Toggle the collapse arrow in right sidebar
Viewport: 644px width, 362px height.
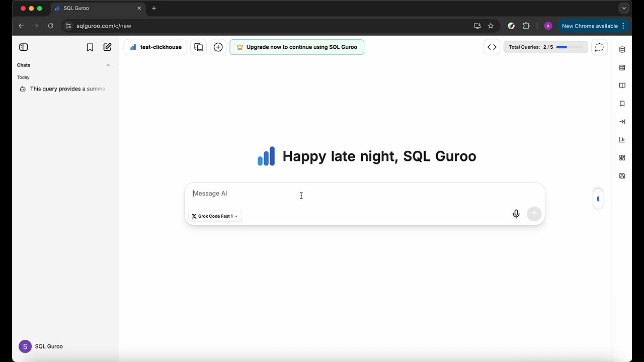click(622, 121)
